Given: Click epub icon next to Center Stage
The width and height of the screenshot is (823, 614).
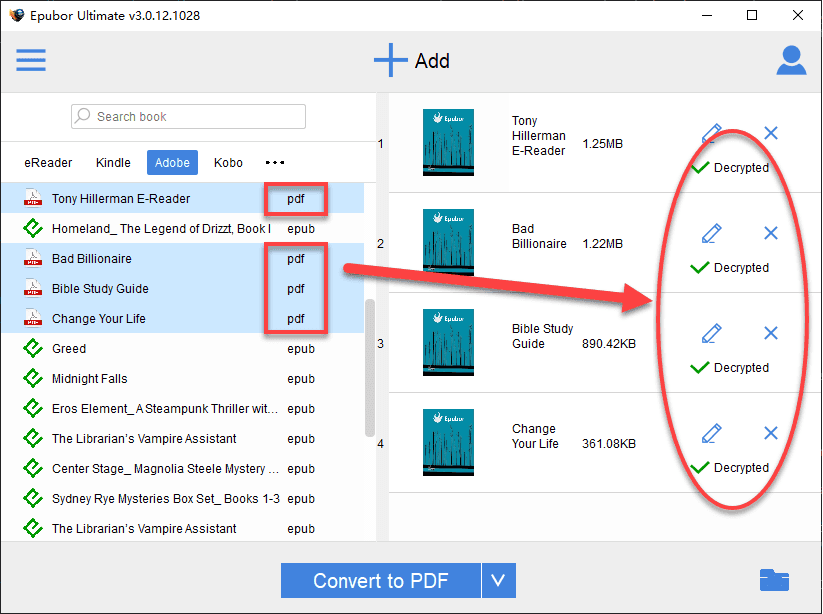Looking at the screenshot, I should coord(33,468).
